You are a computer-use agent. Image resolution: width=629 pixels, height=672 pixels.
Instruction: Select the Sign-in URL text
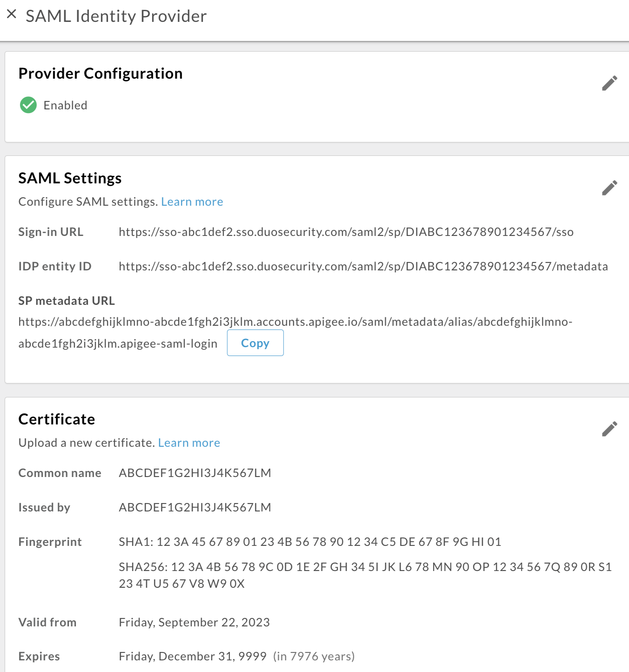[347, 232]
